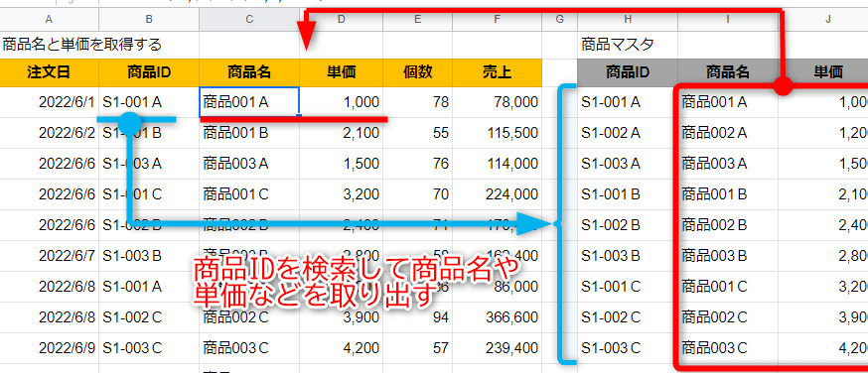Select column header E

[x=417, y=19]
